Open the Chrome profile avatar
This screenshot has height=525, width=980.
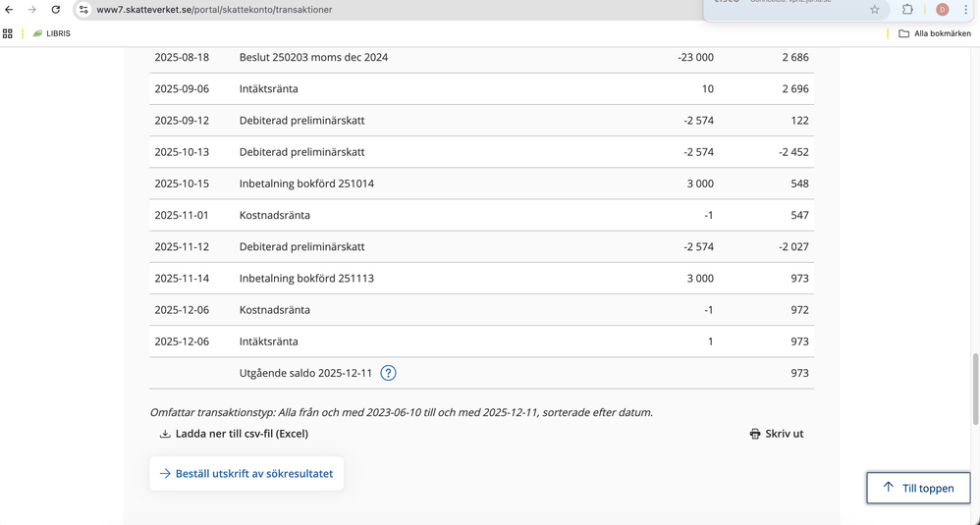[942, 10]
